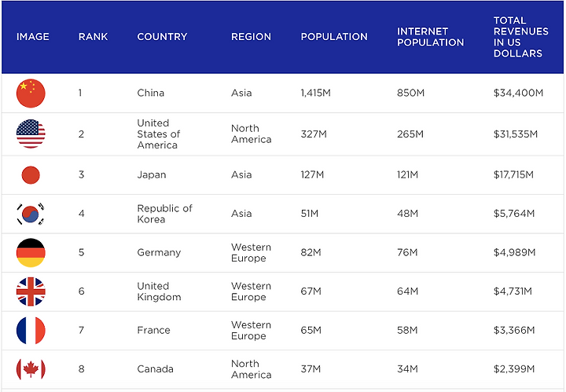Screen dimensions: 566x392
Task: Select the Germany flag icon
Action: point(31,252)
